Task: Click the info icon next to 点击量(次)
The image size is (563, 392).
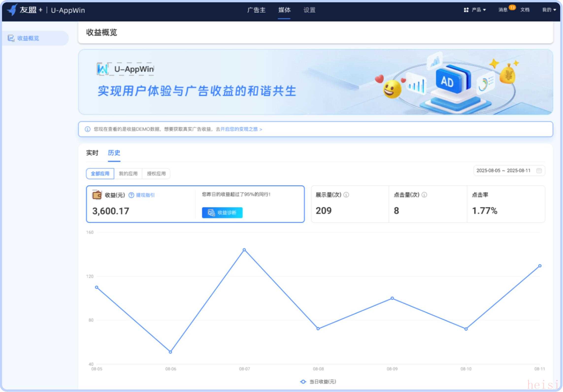Action: click(424, 195)
